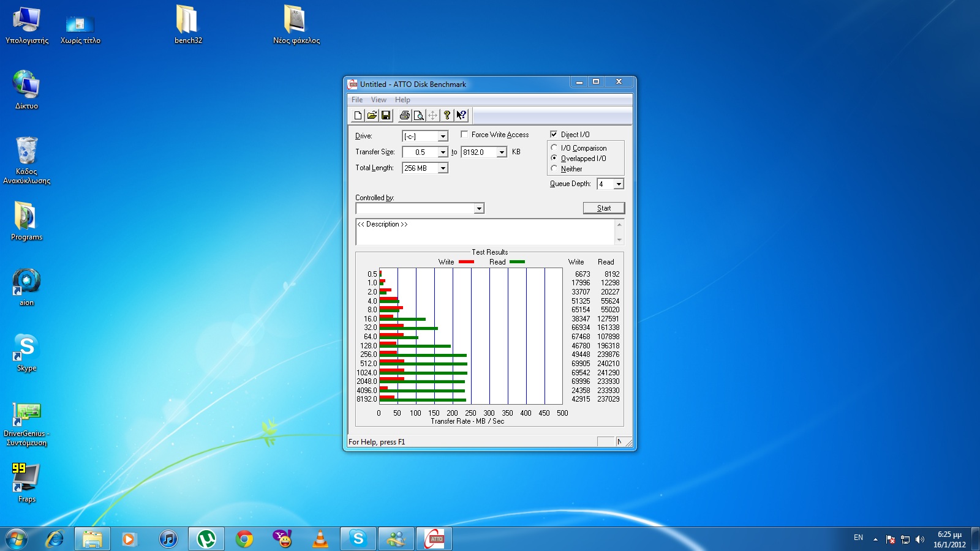Image resolution: width=980 pixels, height=551 pixels.
Task: Open the File menu
Action: (x=357, y=100)
